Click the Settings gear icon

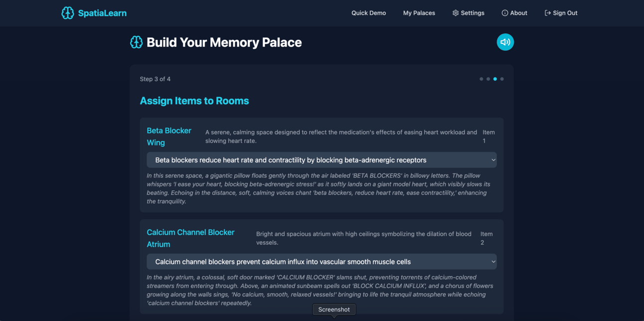pyautogui.click(x=456, y=13)
